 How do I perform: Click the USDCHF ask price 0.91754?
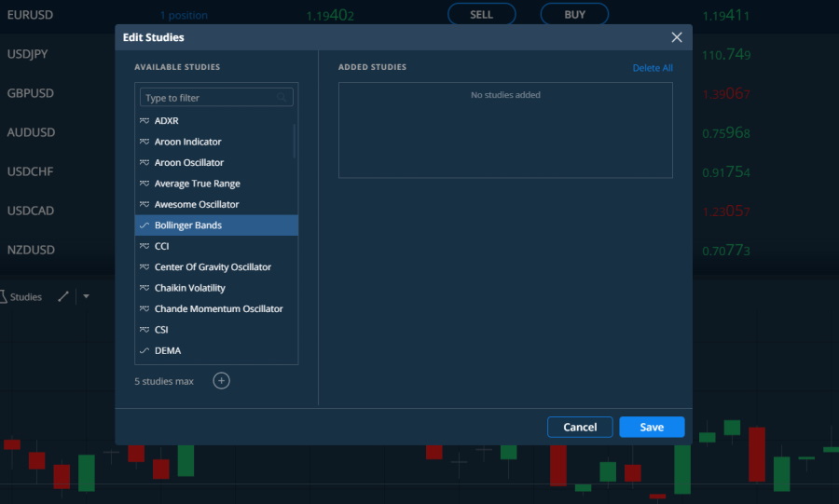pos(726,172)
